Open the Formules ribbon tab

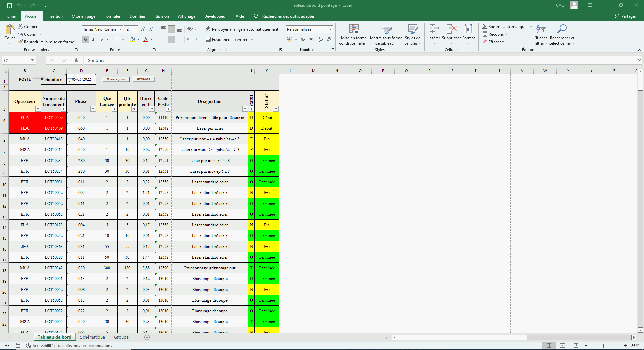pyautogui.click(x=112, y=16)
